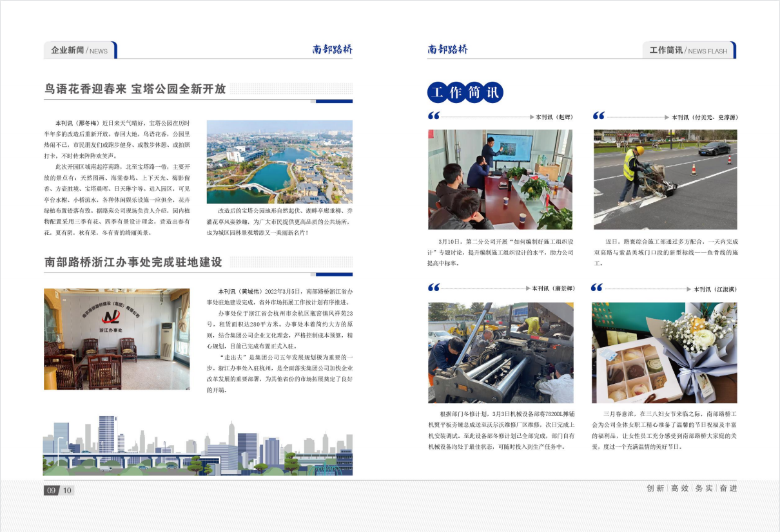Click the byline '本刊讯（付美元、史淳源）'
Viewport: 780px width, 532px height.
click(x=705, y=117)
